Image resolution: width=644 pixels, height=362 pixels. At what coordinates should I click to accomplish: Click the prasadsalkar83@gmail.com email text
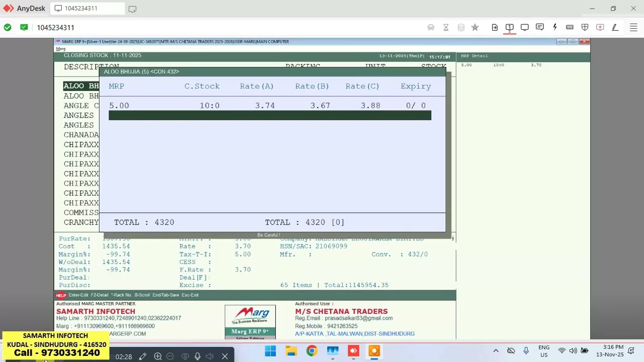tap(359, 318)
